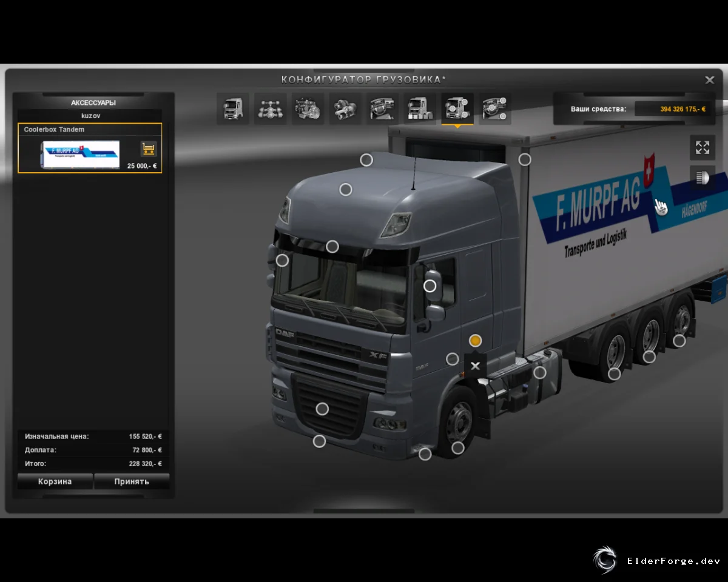Viewport: 728px width, 582px height.
Task: Toggle fullscreen truck view
Action: (x=703, y=147)
